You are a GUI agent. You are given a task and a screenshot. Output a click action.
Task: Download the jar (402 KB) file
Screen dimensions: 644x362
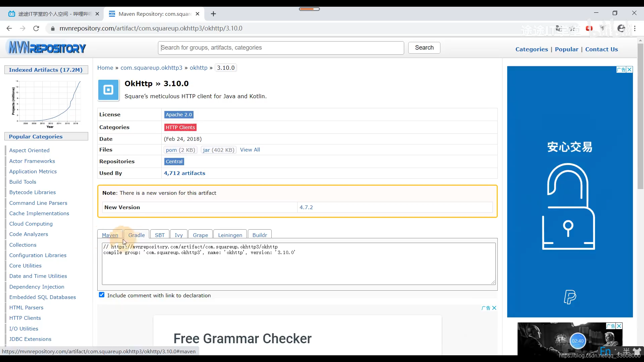(219, 150)
